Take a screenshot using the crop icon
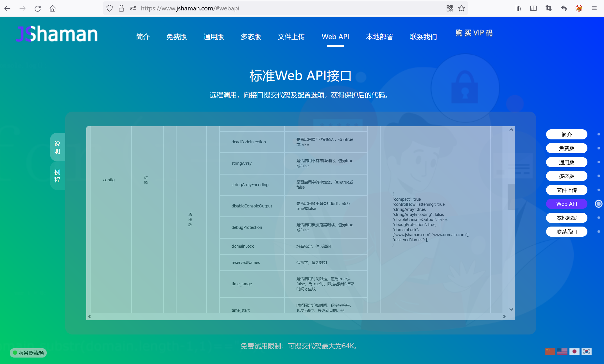604x364 pixels. 548,8
